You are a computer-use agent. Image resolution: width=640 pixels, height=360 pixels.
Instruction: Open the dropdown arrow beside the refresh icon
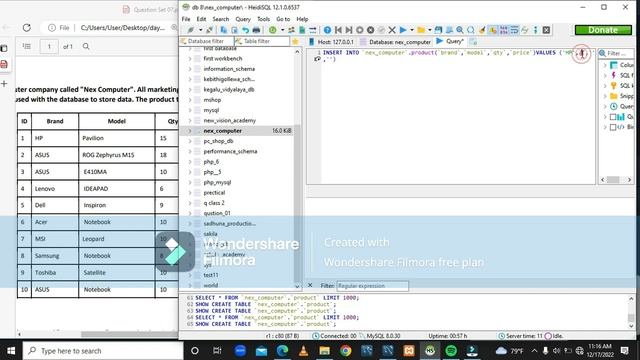click(282, 30)
